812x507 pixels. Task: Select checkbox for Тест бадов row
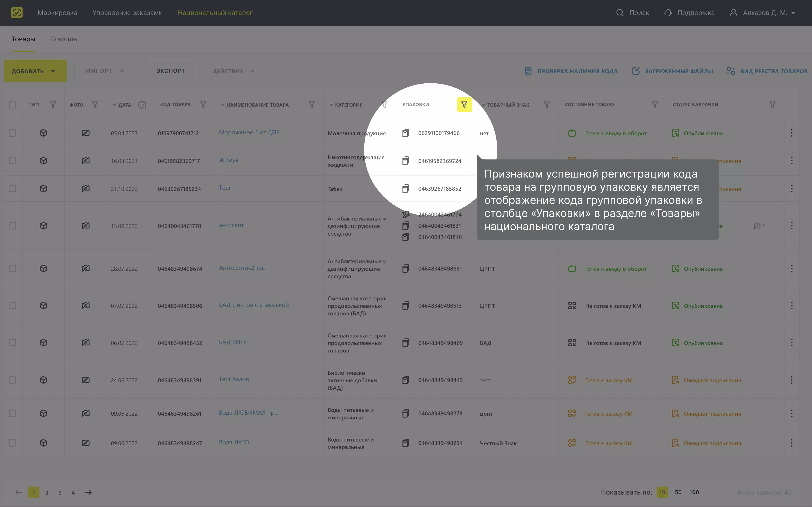coord(12,380)
